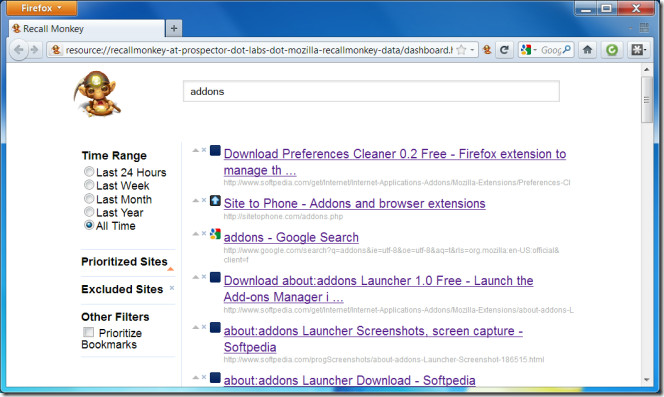The width and height of the screenshot is (664, 397).
Task: Click Excluded Sites heading
Action: (x=122, y=289)
